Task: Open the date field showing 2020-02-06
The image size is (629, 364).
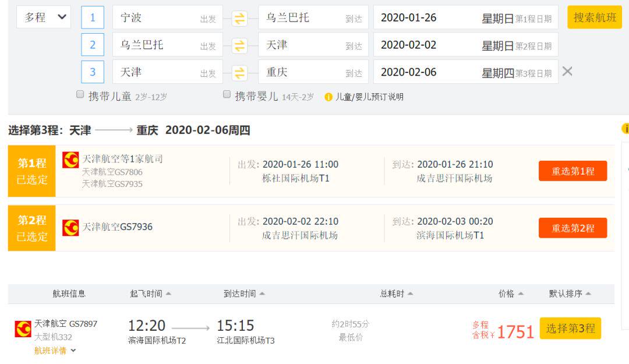Action: coord(465,72)
